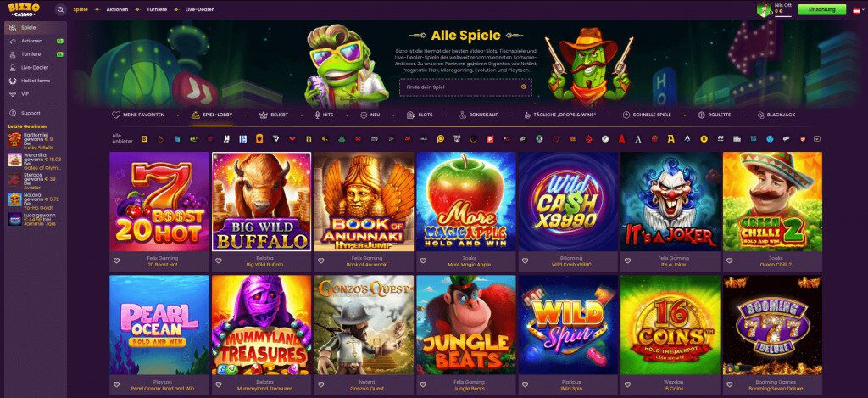Click the green Einzahlung button
This screenshot has width=868, height=398.
click(x=821, y=10)
